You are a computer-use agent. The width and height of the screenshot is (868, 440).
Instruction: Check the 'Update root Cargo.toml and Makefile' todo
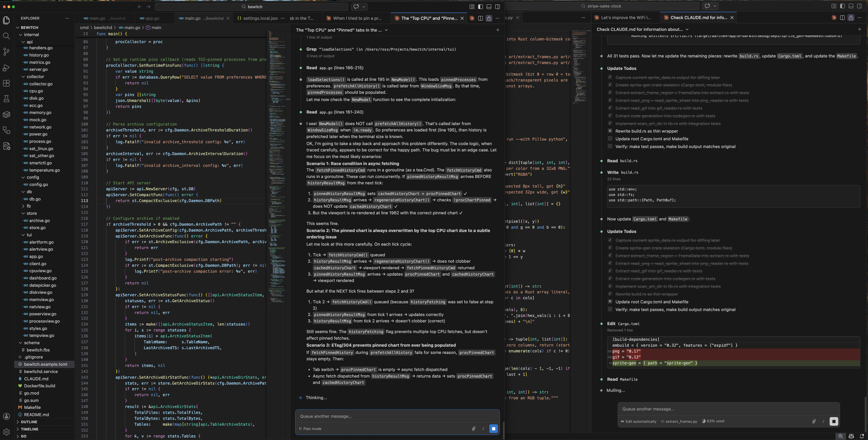tap(610, 302)
